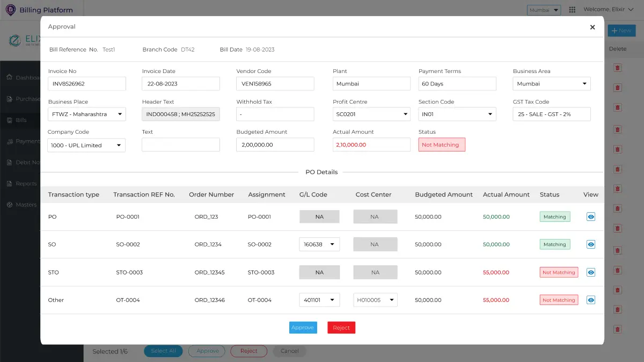
Task: Expand the Business Area dropdown
Action: click(552, 84)
